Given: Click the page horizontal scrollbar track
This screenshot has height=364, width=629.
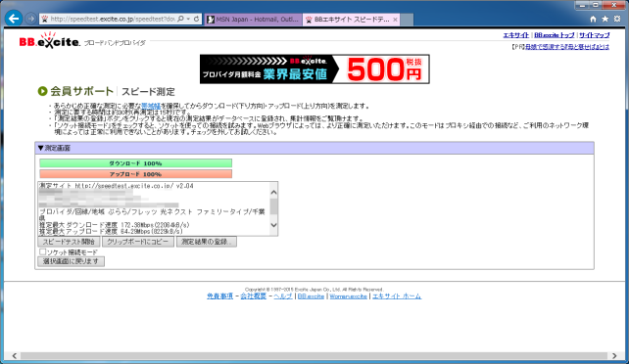Looking at the screenshot, I should 314,356.
